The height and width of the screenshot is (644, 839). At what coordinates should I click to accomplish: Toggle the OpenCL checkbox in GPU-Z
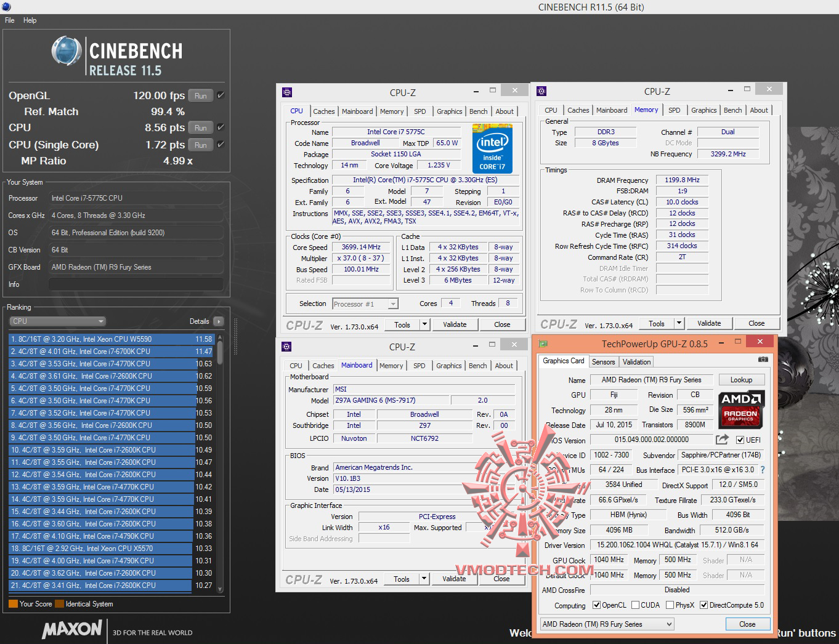click(x=596, y=605)
